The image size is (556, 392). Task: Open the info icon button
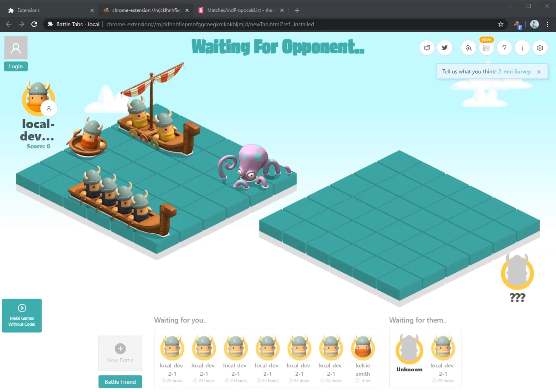522,48
